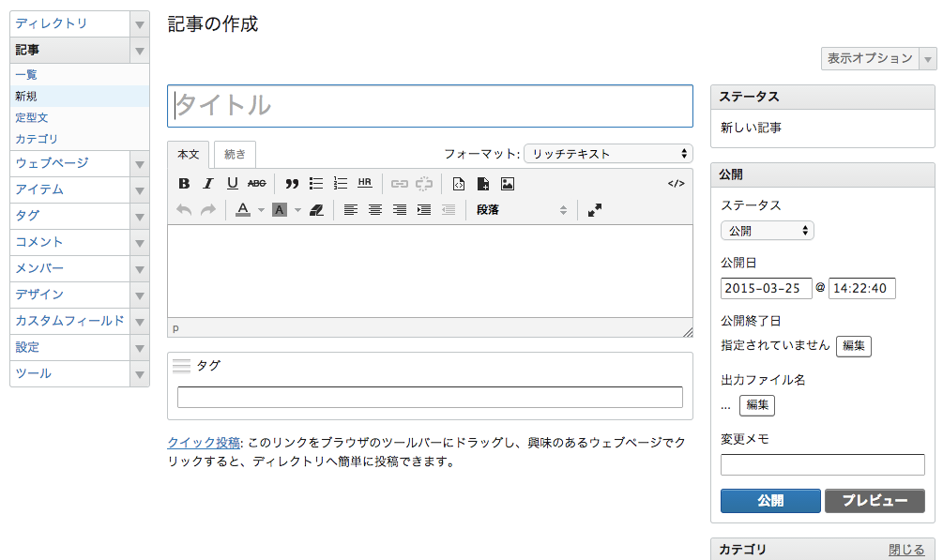Click the editor resize handle corner
The height and width of the screenshot is (560, 943).
(x=688, y=331)
